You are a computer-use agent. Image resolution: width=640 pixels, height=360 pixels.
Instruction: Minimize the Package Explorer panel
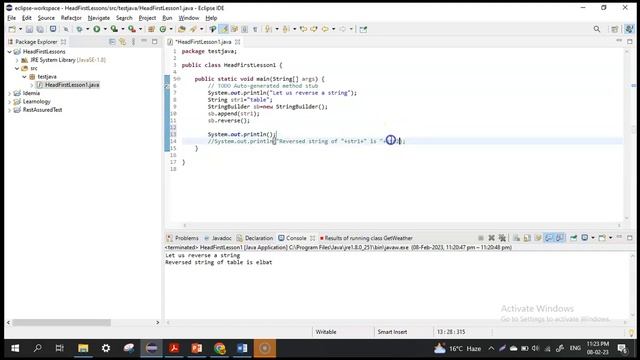[x=144, y=41]
